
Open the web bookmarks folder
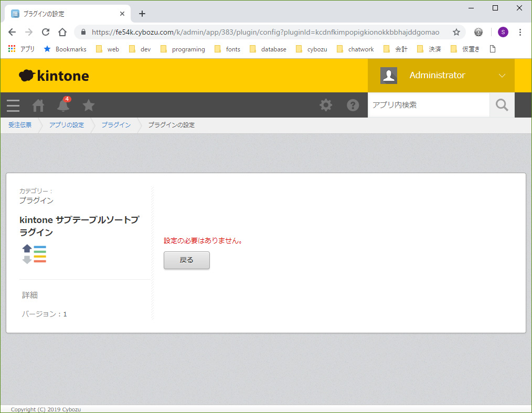(108, 49)
